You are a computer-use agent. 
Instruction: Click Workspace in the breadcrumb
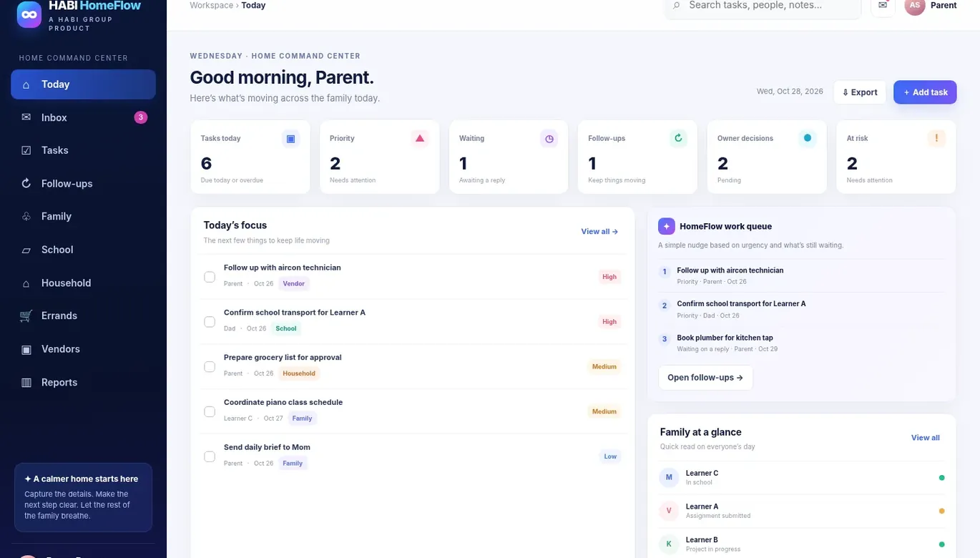[x=211, y=6]
